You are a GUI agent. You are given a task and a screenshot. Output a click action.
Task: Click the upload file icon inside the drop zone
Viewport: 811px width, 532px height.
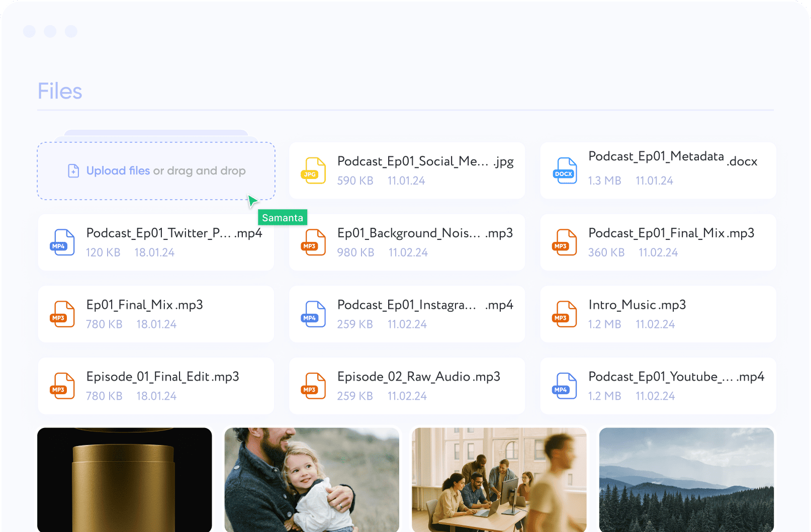click(x=73, y=170)
